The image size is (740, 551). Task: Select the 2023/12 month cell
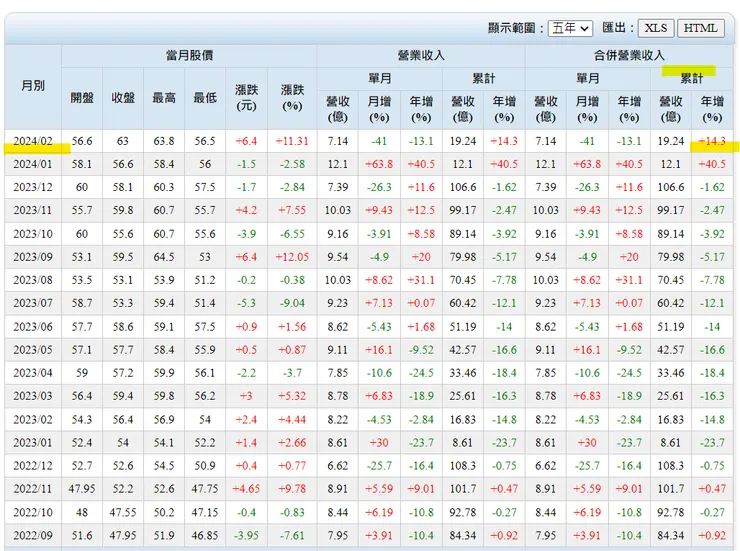[x=33, y=187]
